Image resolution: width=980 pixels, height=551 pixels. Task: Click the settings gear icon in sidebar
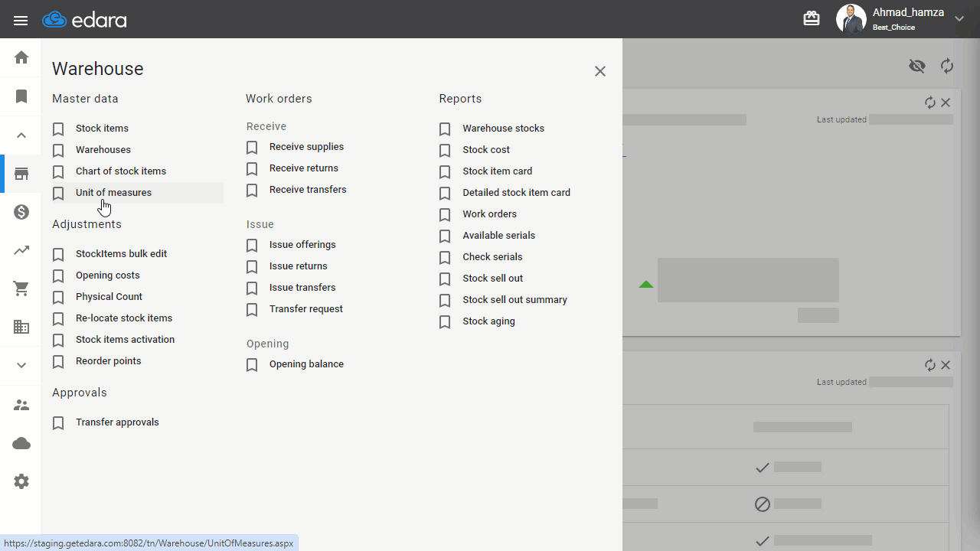point(21,481)
